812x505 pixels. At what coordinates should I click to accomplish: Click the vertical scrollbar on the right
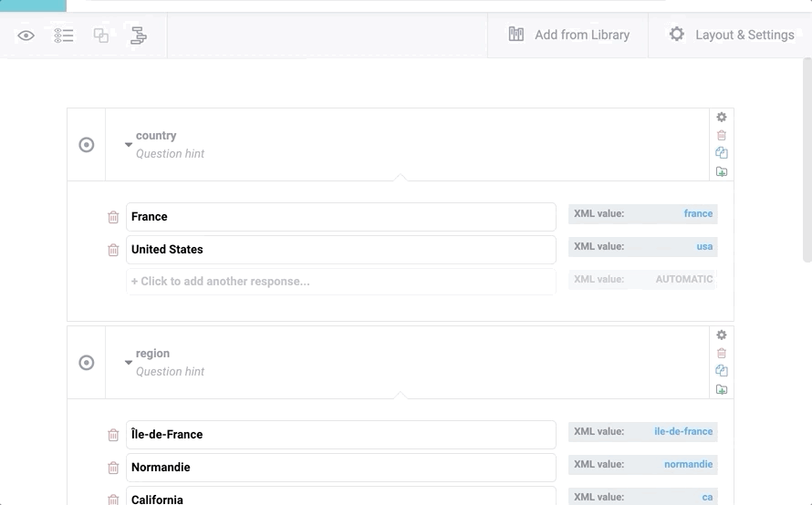pyautogui.click(x=807, y=160)
